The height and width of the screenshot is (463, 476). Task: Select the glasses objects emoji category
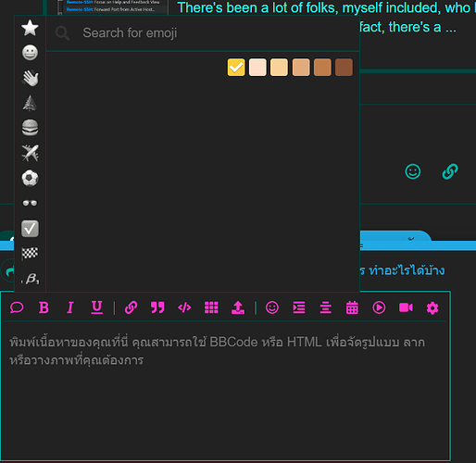pos(30,203)
